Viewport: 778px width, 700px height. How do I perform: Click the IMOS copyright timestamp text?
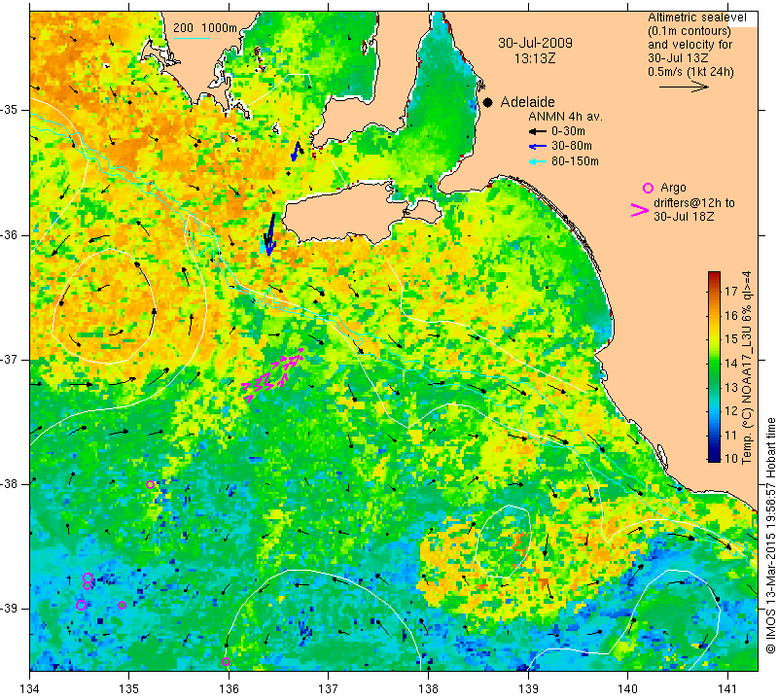click(770, 535)
